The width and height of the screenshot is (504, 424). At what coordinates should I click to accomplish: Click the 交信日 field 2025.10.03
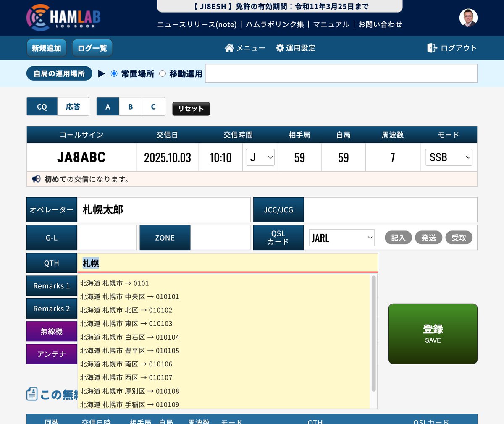[168, 157]
